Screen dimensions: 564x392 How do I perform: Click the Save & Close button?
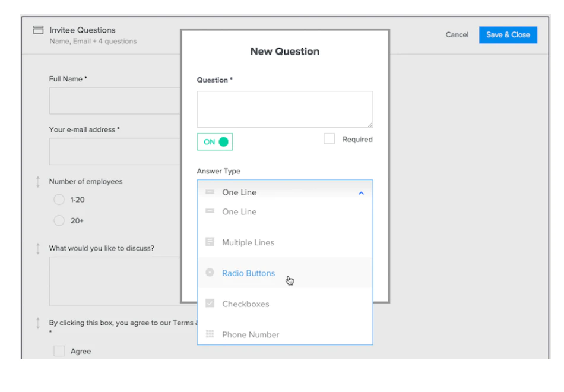(508, 35)
